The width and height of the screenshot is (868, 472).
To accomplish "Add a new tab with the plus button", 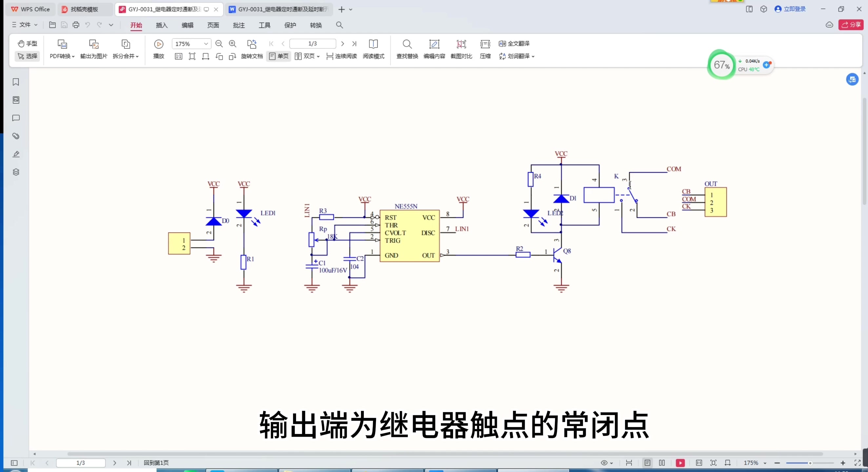I will pyautogui.click(x=341, y=10).
